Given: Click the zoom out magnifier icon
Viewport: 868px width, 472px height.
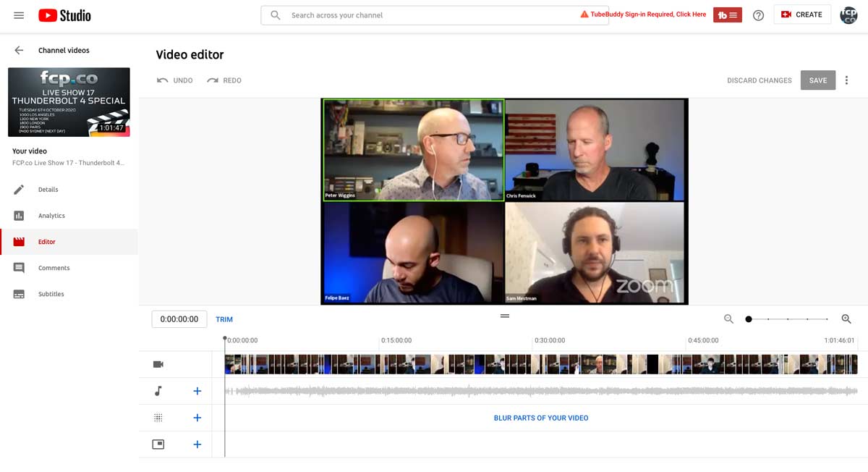Looking at the screenshot, I should click(x=728, y=319).
